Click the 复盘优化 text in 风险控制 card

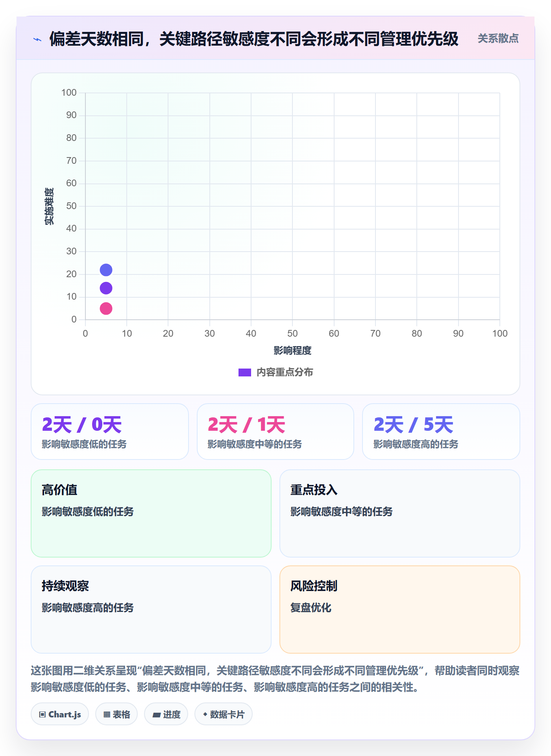point(311,608)
